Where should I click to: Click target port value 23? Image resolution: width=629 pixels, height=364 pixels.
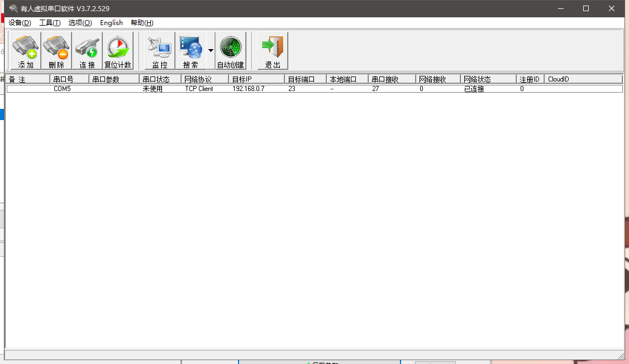pos(292,89)
